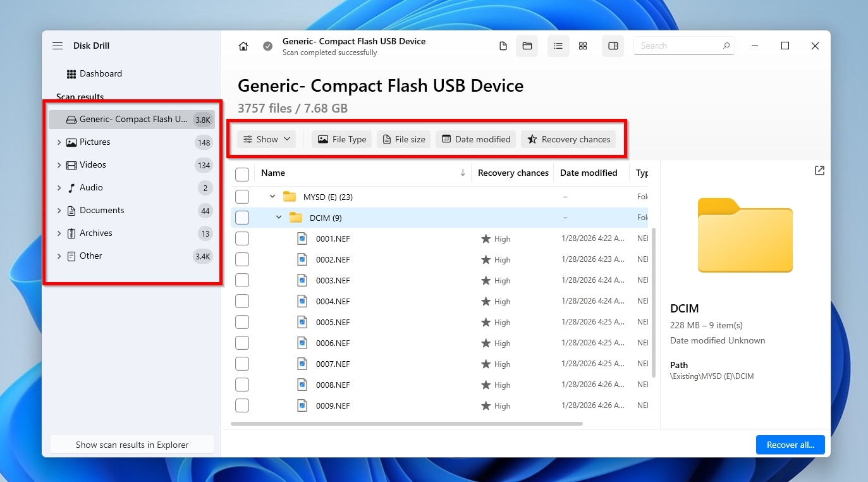Select the file view icon
The width and height of the screenshot is (868, 482).
503,46
